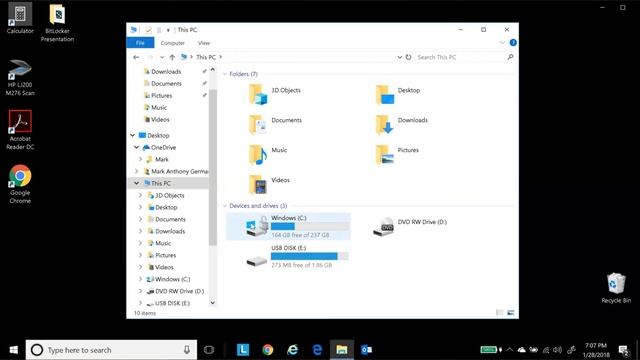This screenshot has width=640, height=360.
Task: Open the Calculator desktop shortcut
Action: (20, 18)
